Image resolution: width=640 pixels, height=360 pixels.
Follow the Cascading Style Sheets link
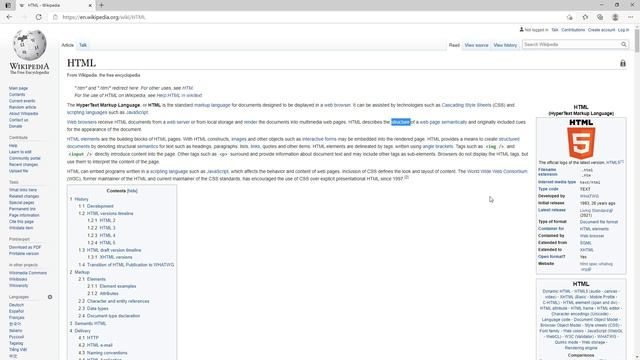tap(467, 105)
